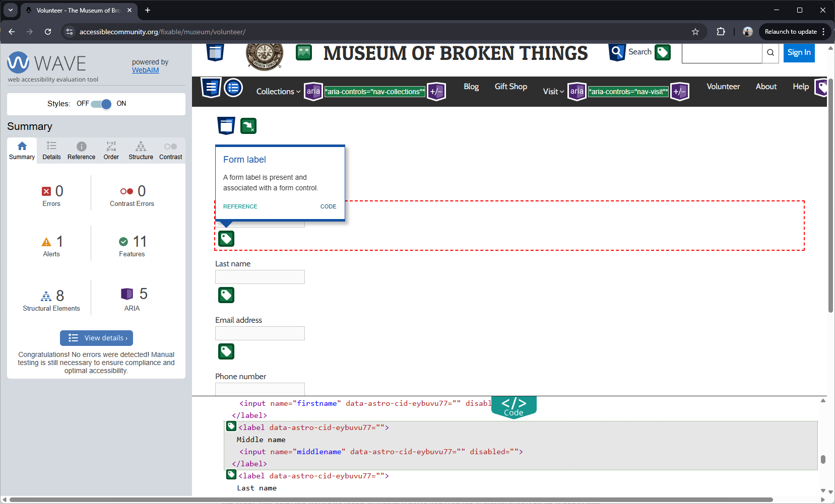Click in the site search input field

pos(722,52)
